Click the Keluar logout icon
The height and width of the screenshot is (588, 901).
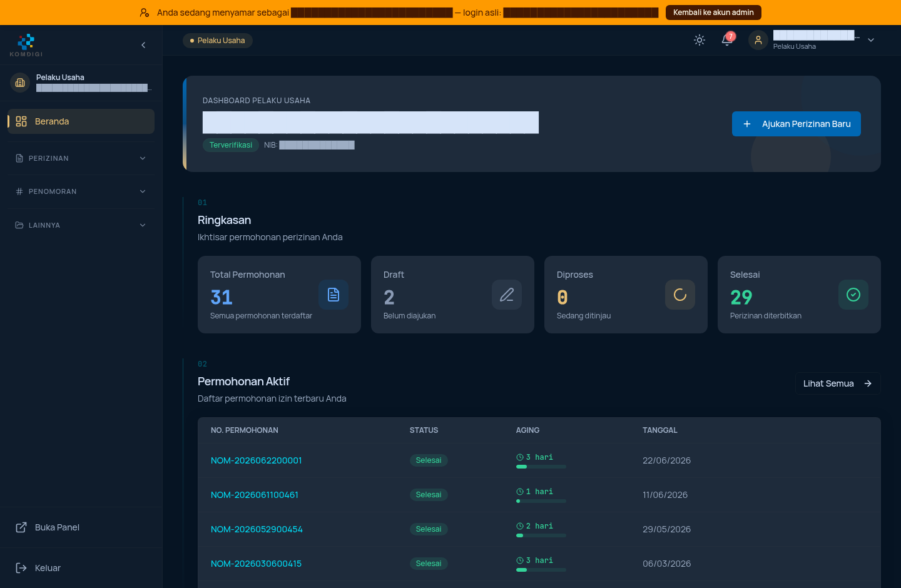[21, 568]
